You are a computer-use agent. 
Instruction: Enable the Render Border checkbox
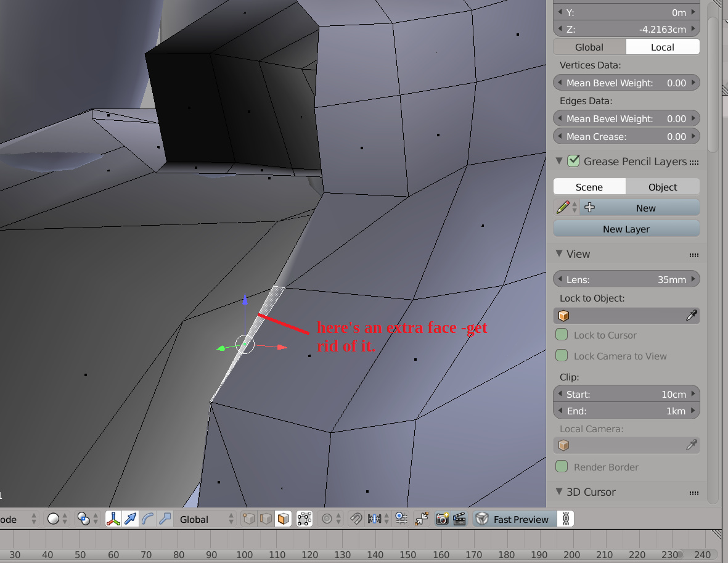pyautogui.click(x=562, y=466)
